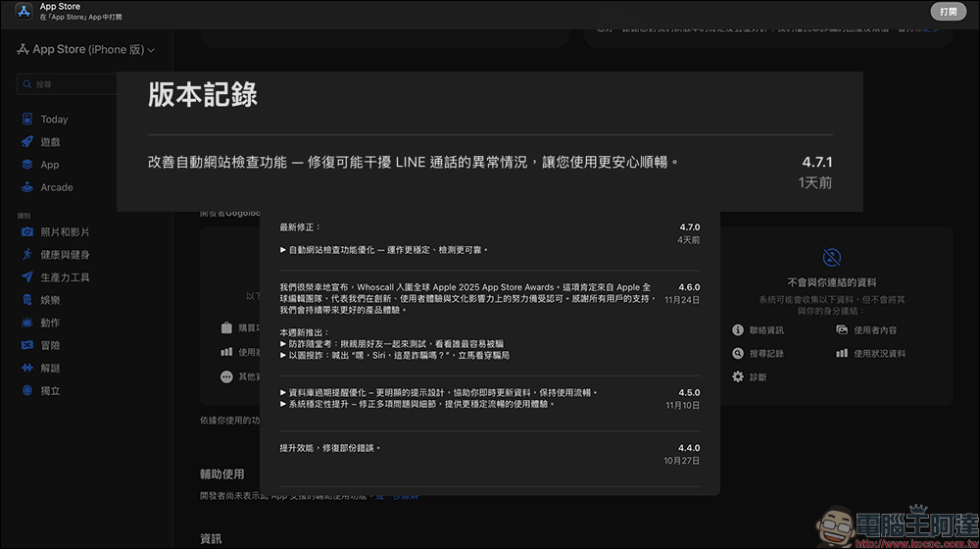Click the 4.5.0 version number

689,393
